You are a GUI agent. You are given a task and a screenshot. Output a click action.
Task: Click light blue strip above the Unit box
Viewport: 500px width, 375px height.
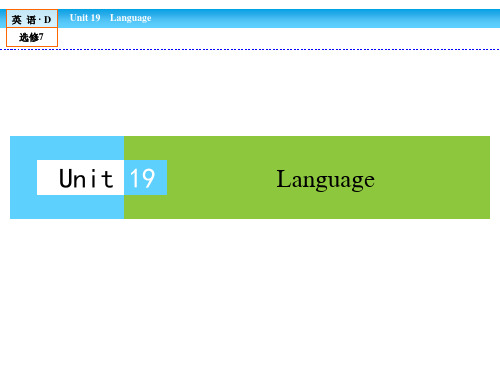coord(67,148)
